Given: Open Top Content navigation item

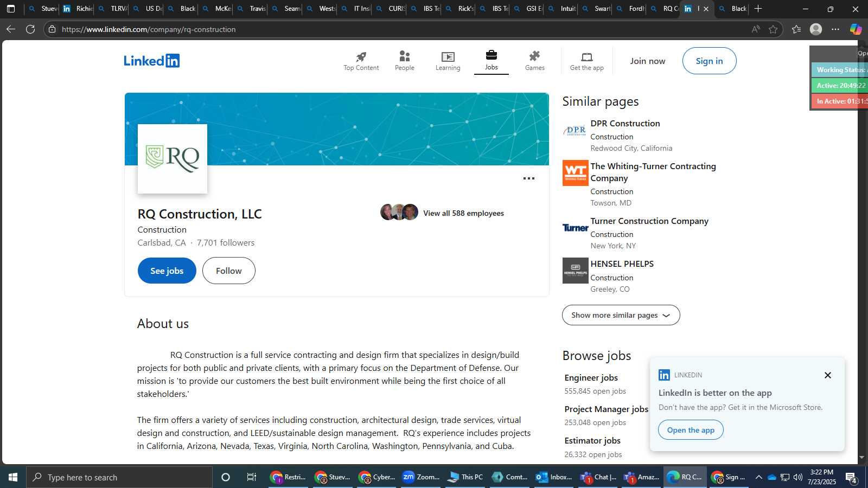Looking at the screenshot, I should click(361, 61).
